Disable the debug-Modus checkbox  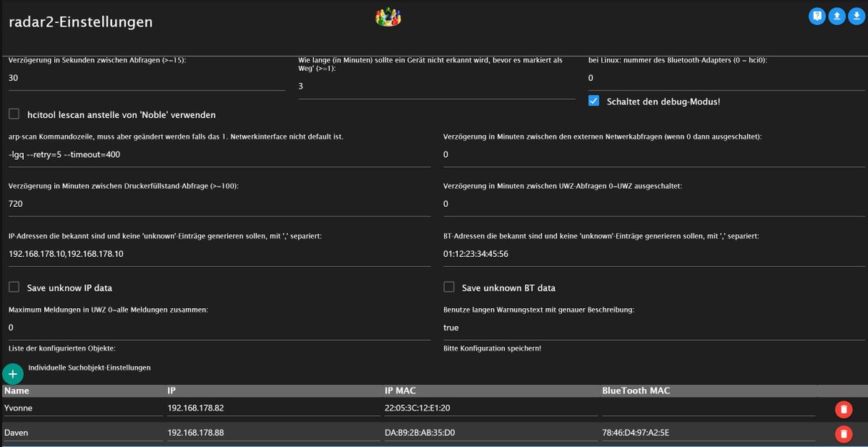point(594,101)
